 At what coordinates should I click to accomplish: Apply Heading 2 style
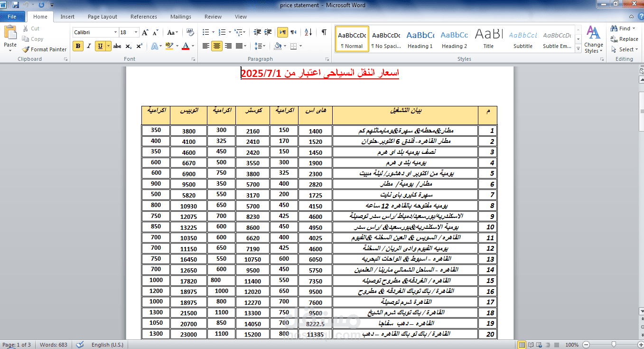[454, 39]
